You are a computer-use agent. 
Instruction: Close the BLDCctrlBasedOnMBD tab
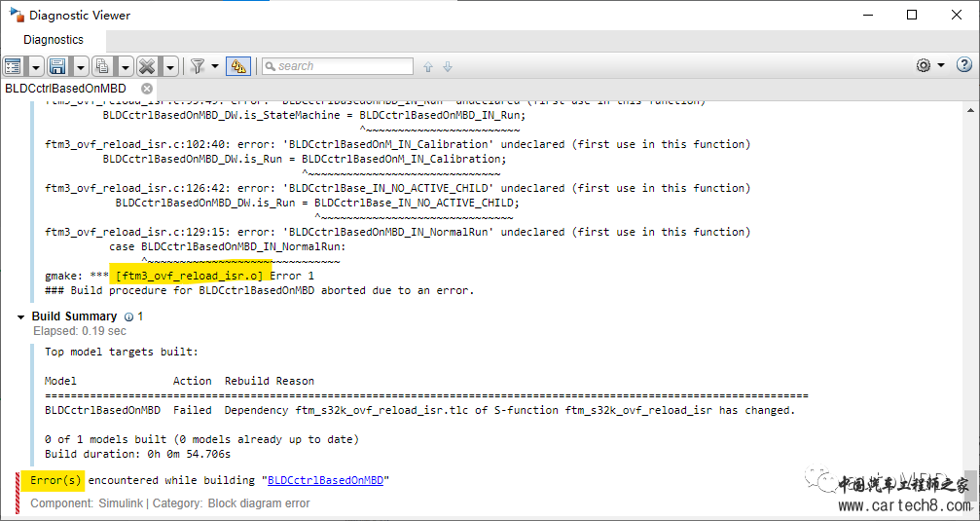(x=147, y=89)
